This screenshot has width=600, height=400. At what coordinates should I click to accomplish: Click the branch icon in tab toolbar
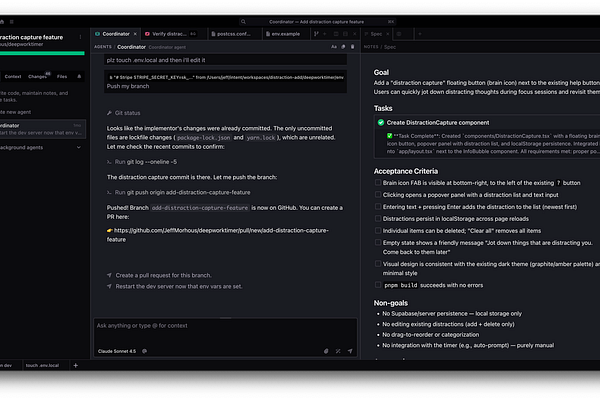pos(316,34)
